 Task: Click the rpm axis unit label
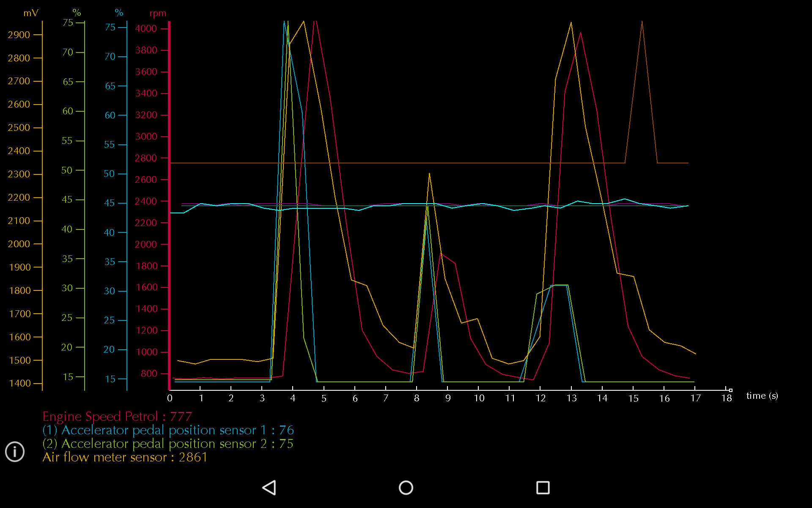pos(158,14)
